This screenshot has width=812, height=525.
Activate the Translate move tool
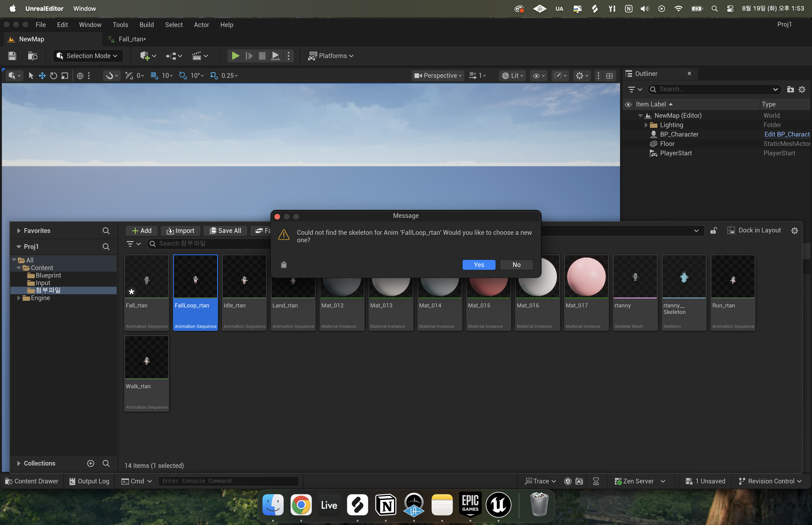coord(42,76)
